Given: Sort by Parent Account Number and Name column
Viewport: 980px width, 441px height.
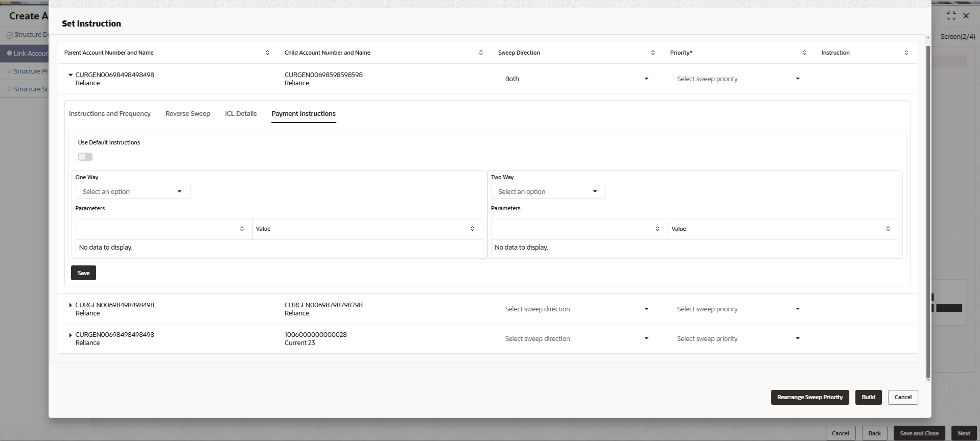Looking at the screenshot, I should tap(267, 53).
